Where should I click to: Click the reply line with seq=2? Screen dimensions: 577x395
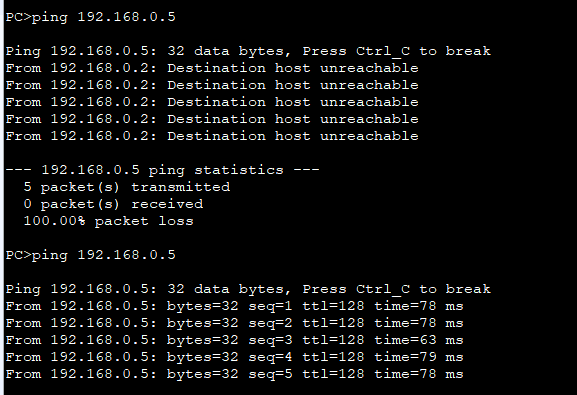pyautogui.click(x=234, y=323)
